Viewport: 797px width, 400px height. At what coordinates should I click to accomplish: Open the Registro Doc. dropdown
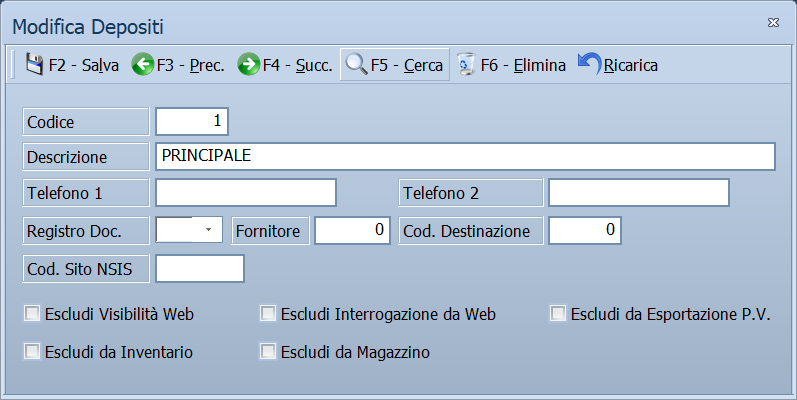tap(208, 230)
